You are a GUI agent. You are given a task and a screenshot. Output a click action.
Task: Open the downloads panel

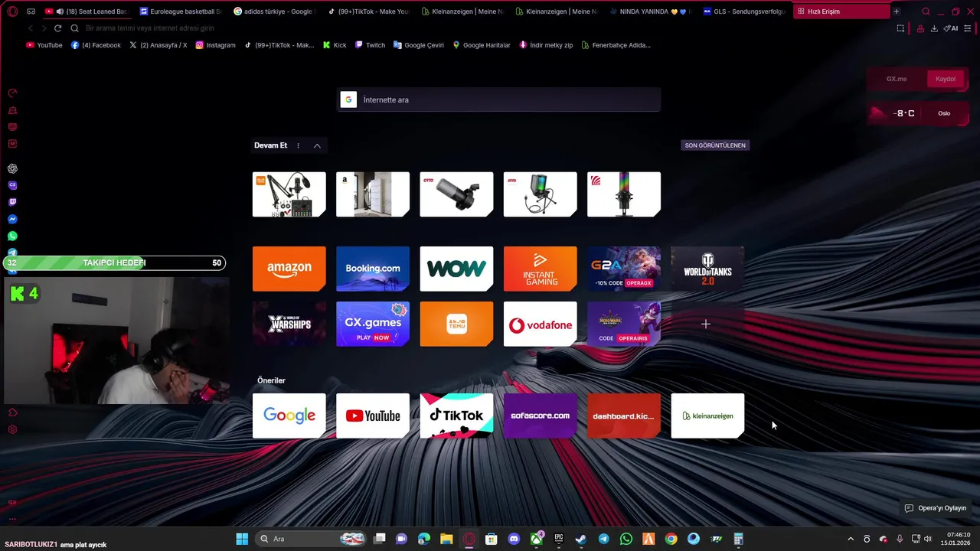[934, 28]
